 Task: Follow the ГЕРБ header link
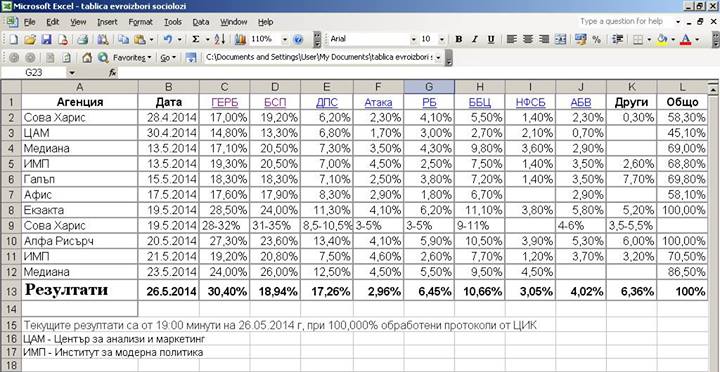225,102
